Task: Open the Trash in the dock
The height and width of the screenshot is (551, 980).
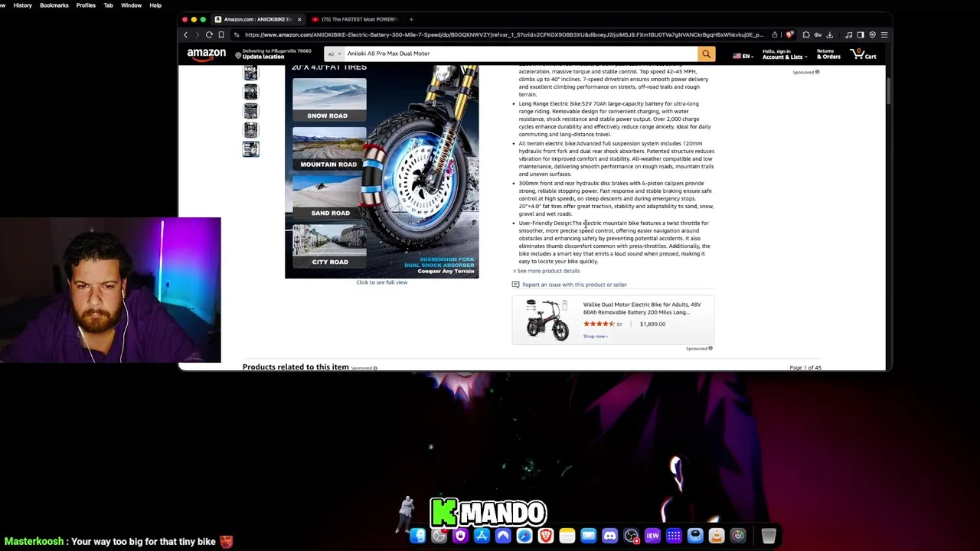Action: point(769,536)
